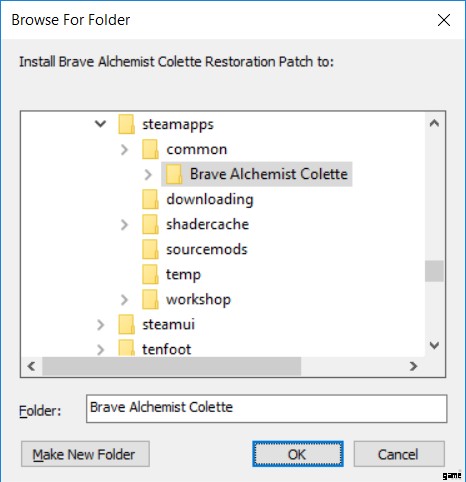Click the Brave Alchemist Colette folder icon
This screenshot has width=466, height=482.
(x=174, y=174)
